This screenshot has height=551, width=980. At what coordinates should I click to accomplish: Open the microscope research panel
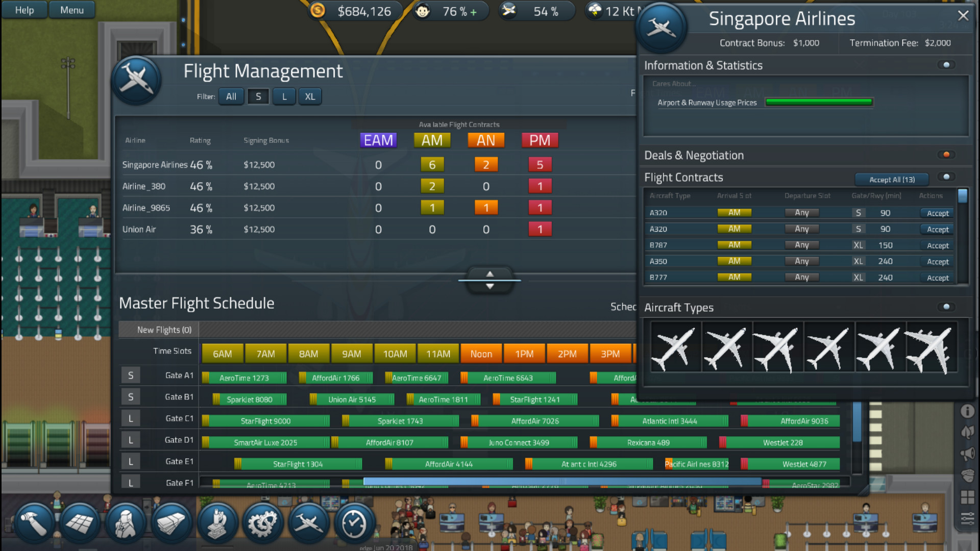[x=217, y=523]
